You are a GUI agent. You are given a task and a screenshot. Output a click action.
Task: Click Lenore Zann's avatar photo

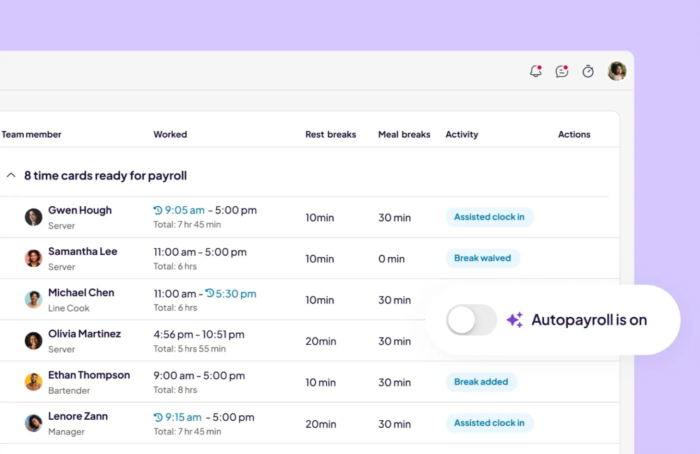[33, 423]
